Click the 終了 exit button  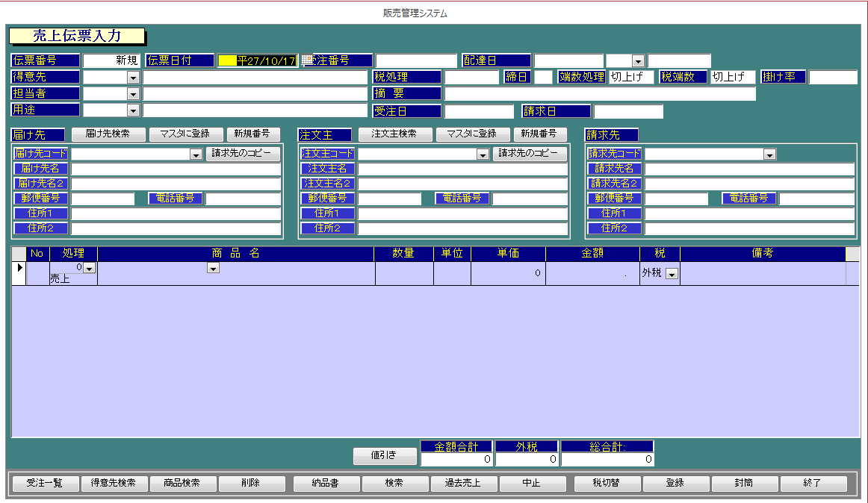813,483
